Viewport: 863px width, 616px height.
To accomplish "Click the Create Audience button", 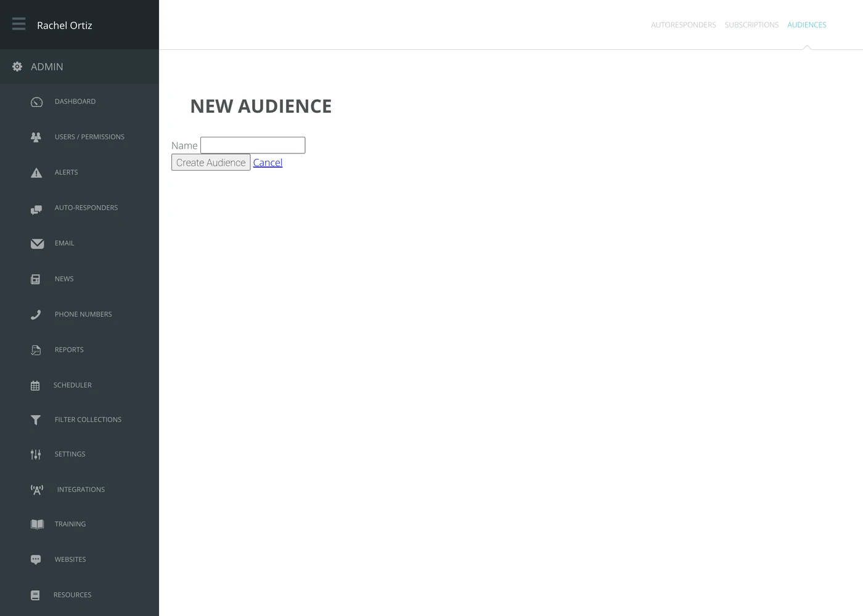I will click(211, 163).
